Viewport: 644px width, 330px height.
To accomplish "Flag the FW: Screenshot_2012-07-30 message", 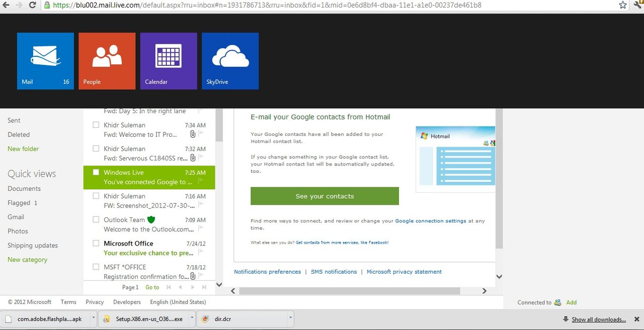I will click(201, 205).
